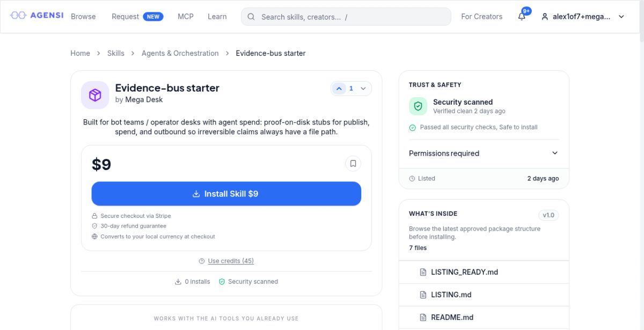The height and width of the screenshot is (330, 644).
Task: Bookmark this skill
Action: (x=353, y=164)
